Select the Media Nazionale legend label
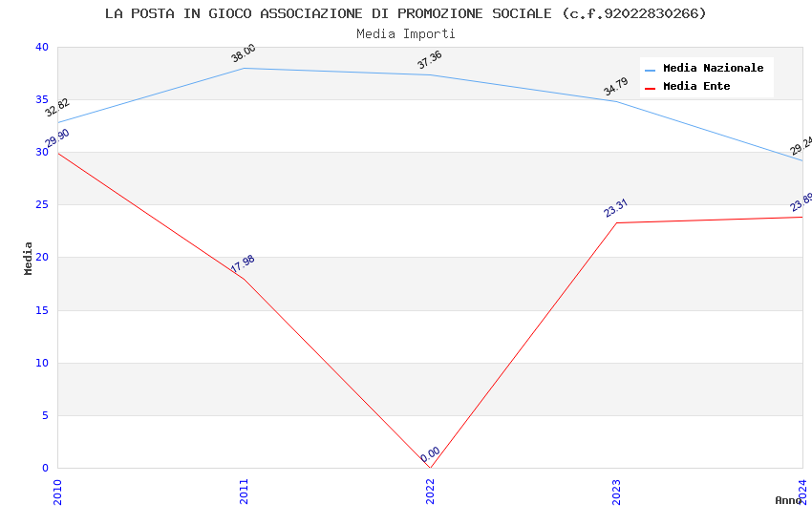This screenshot has height=525, width=812. tap(713, 69)
